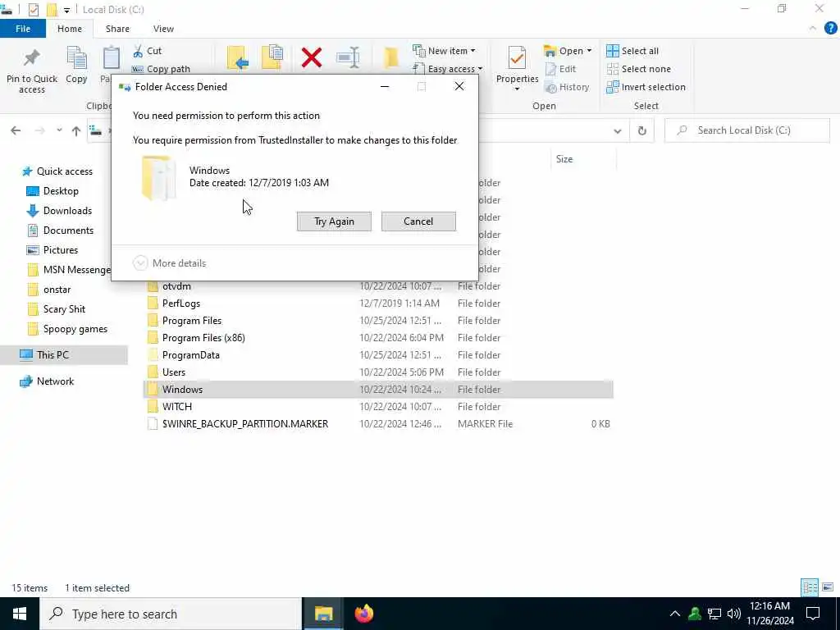Select onstar folder in sidebar
The width and height of the screenshot is (840, 630).
point(48,290)
